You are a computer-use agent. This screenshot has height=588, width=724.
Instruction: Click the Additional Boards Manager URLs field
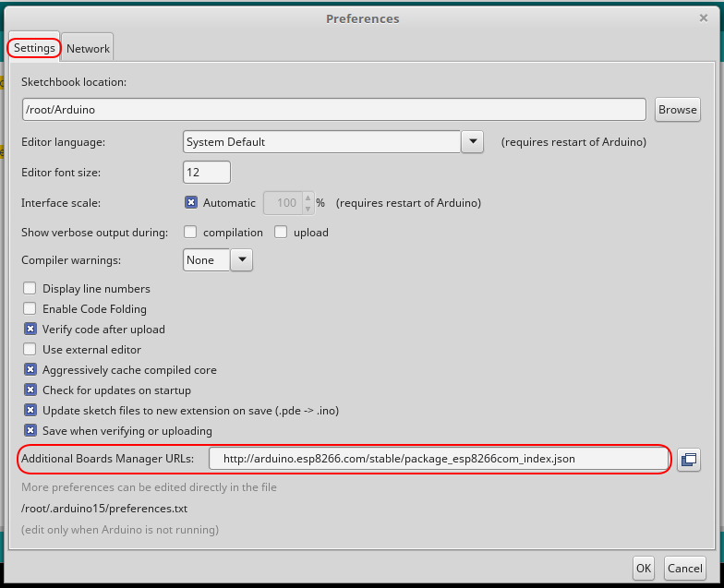(x=438, y=459)
